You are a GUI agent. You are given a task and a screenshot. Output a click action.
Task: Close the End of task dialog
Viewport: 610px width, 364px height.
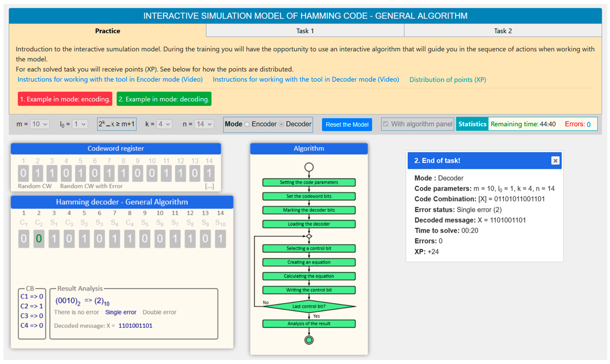(x=555, y=161)
